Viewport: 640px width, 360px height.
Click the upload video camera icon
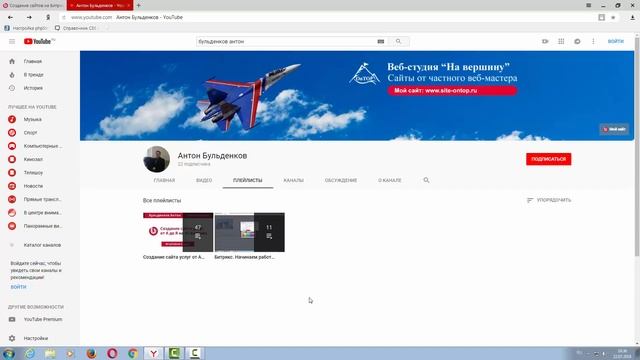point(545,41)
